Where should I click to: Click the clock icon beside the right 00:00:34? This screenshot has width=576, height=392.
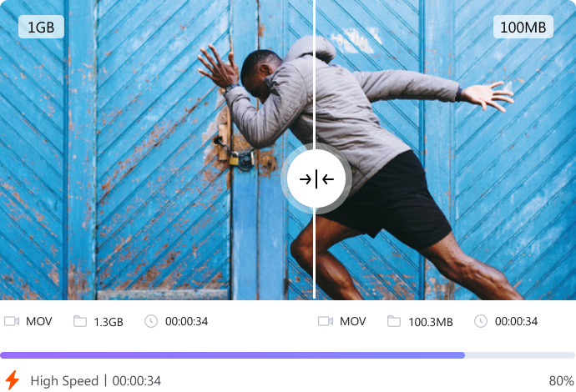click(x=481, y=321)
